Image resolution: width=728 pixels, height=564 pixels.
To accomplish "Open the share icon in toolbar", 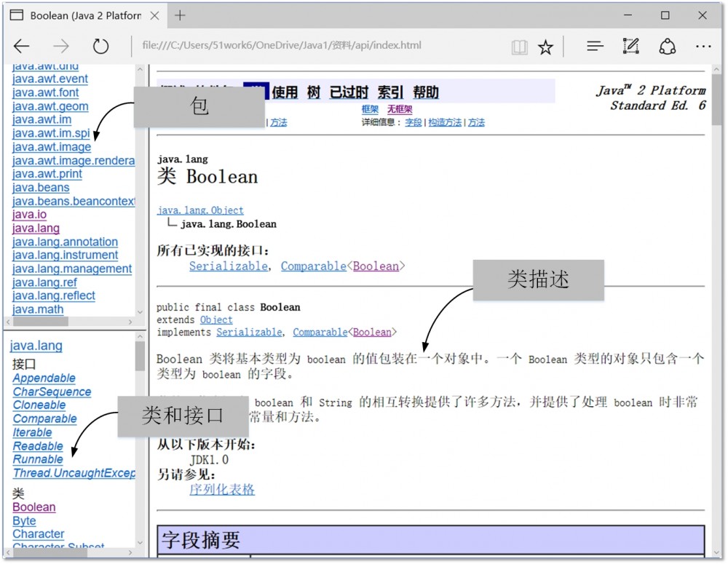I will point(668,47).
